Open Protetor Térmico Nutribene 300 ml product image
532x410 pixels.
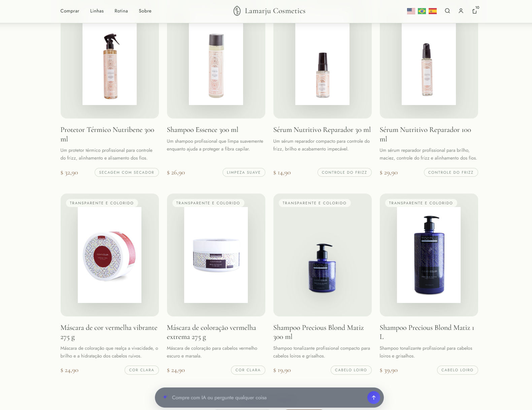[110, 64]
